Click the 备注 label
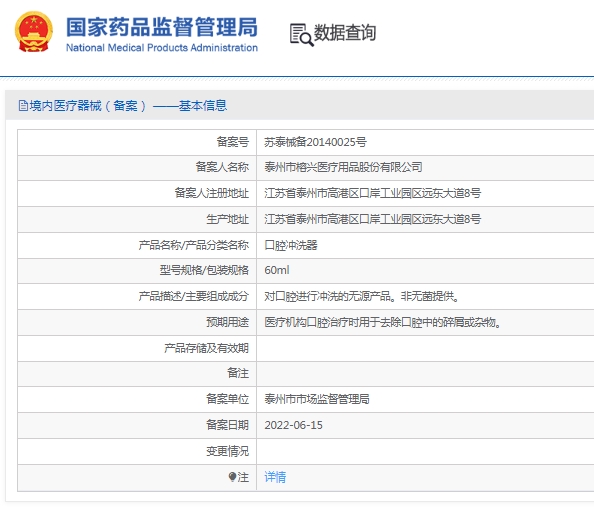Screen dimensions: 594x507 238,373
